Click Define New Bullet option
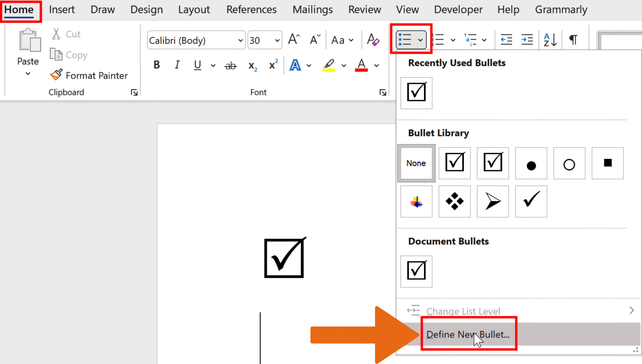 pos(467,335)
